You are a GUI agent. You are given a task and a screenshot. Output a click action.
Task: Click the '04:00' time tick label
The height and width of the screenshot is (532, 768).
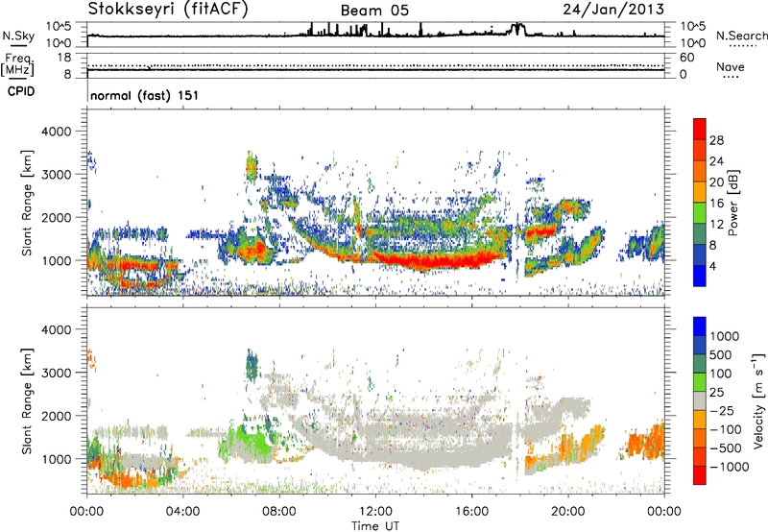click(182, 512)
